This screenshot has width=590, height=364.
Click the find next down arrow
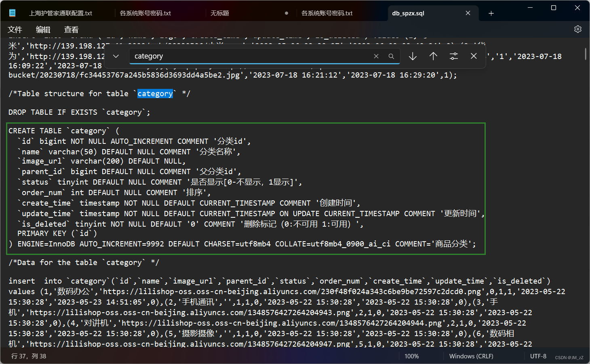(412, 56)
